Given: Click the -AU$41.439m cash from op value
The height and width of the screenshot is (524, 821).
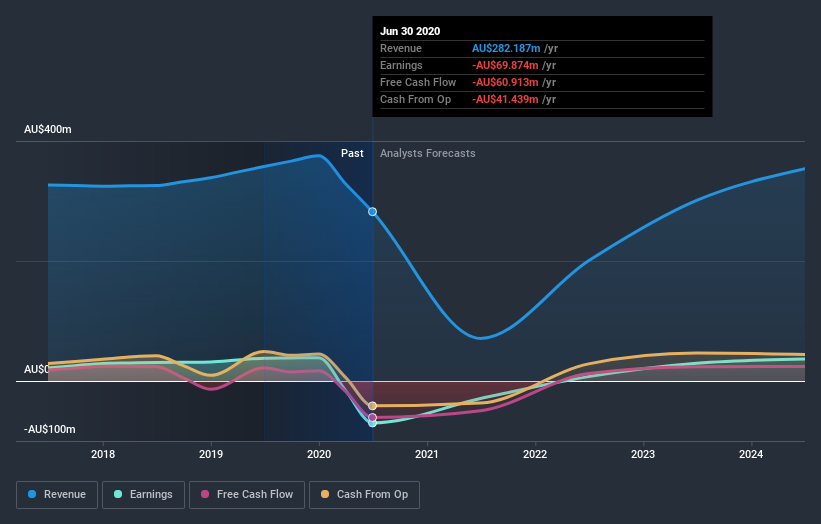Looking at the screenshot, I should [505, 99].
